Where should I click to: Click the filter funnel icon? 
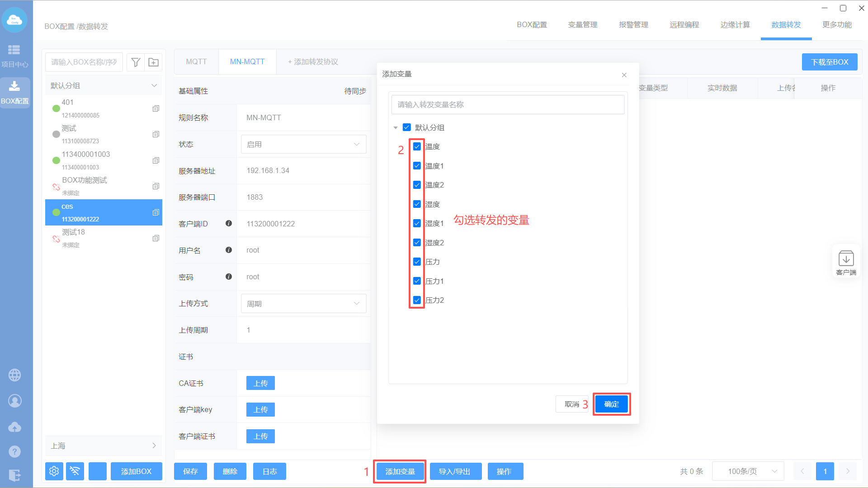(x=135, y=62)
